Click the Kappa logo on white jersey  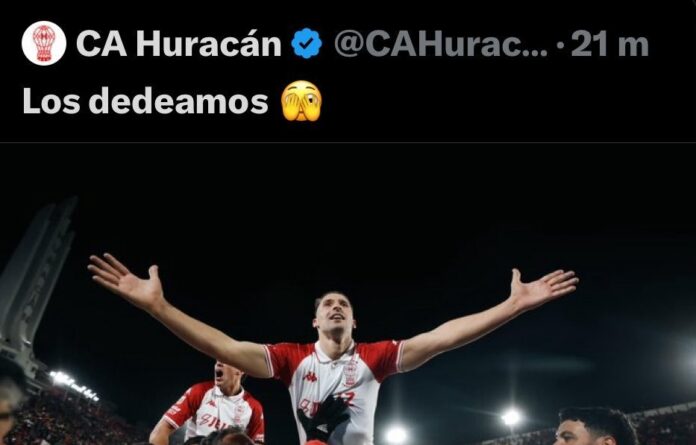[x=311, y=377]
